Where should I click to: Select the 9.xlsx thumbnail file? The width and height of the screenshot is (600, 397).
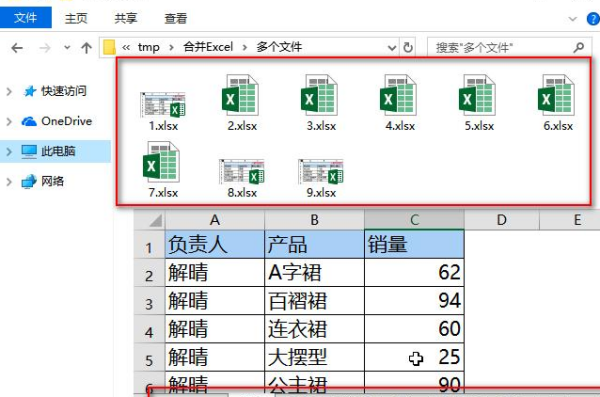point(321,172)
